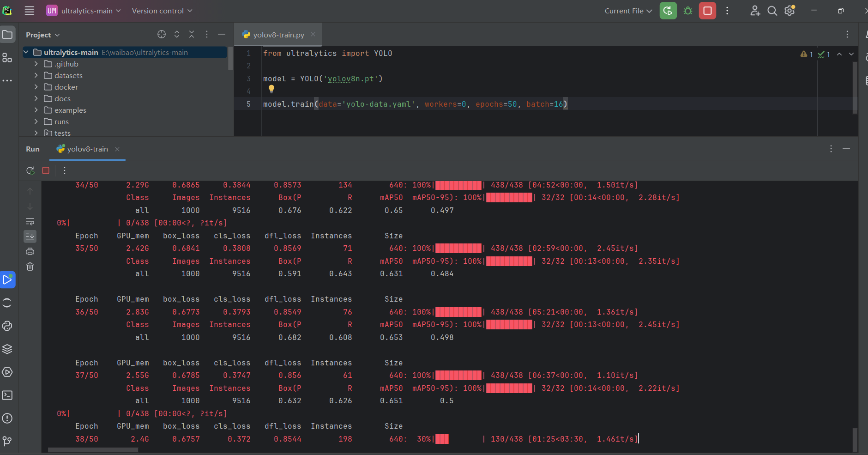Toggle soft-wrap in console
868x455 pixels.
point(30,221)
